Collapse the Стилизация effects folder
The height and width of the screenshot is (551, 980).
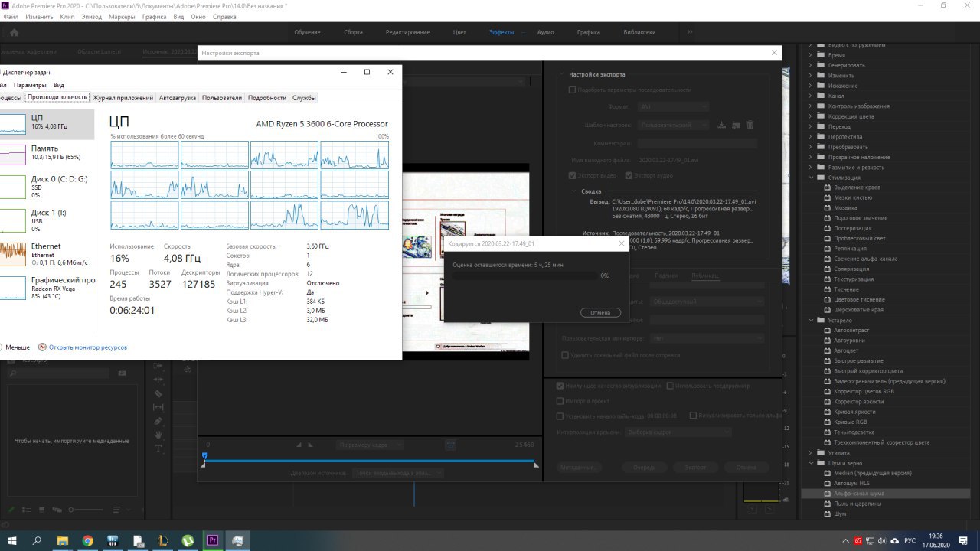pos(812,178)
